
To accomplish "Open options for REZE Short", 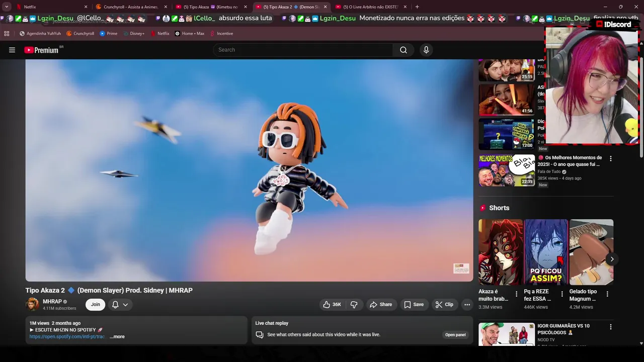I will pos(562,294).
